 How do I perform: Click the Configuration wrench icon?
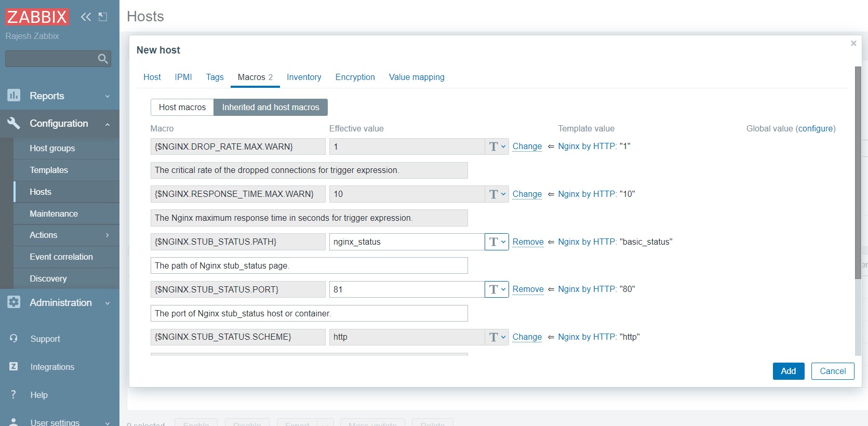click(x=14, y=123)
